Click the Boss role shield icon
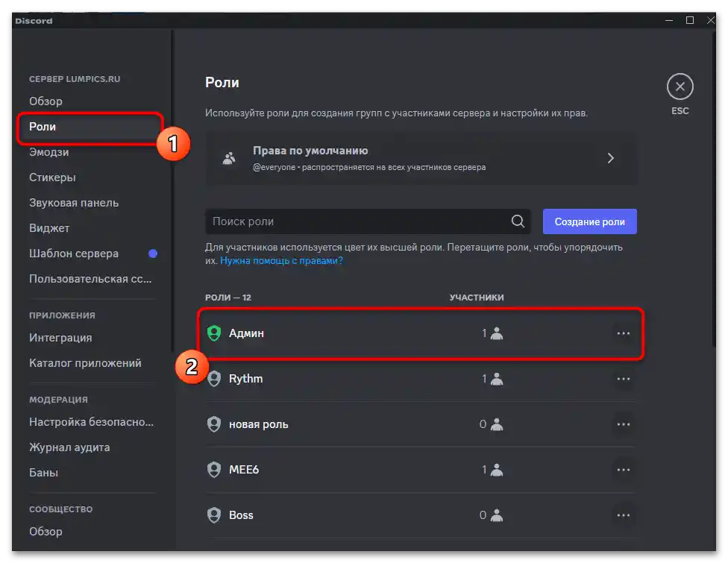 click(214, 515)
